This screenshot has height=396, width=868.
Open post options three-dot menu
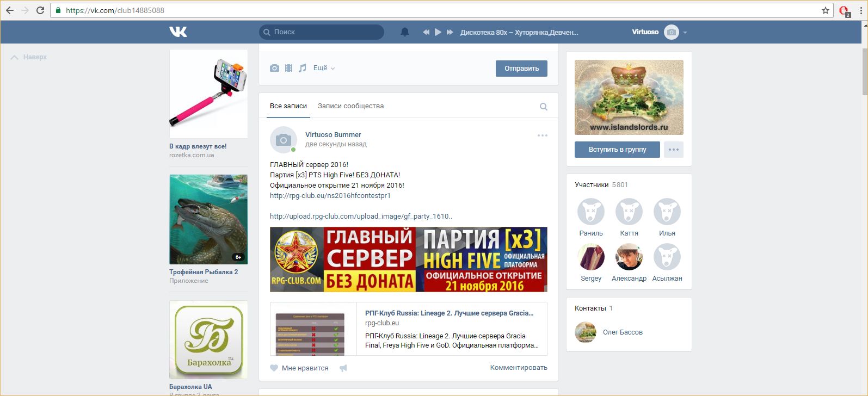pyautogui.click(x=543, y=135)
